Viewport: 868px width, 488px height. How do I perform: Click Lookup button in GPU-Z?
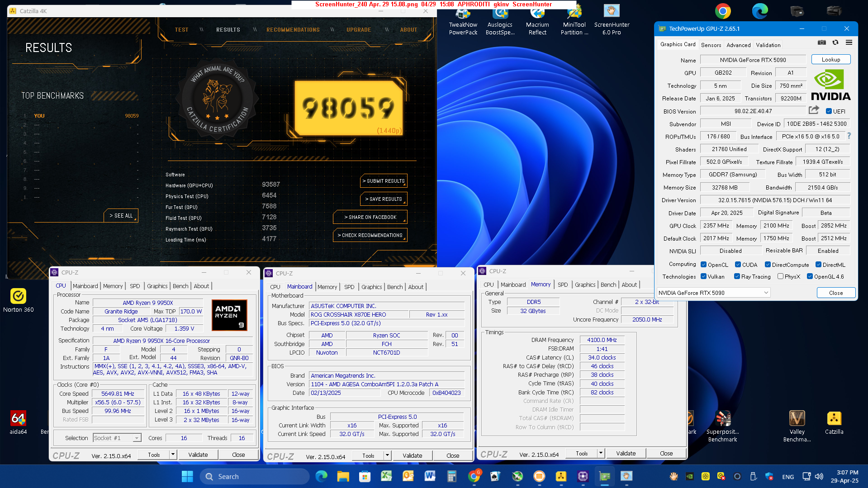pyautogui.click(x=831, y=59)
